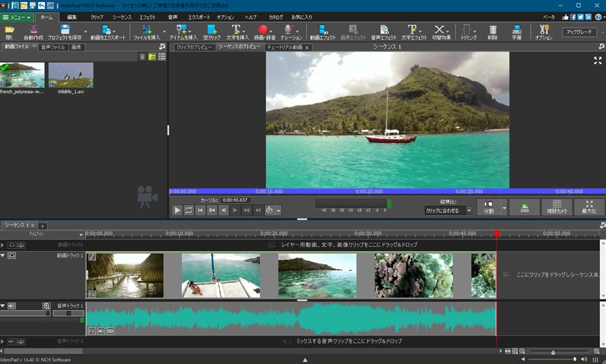606x364 pixels.
Task: Open the 縦横比 aspect ratio dropdown
Action: coord(448,211)
